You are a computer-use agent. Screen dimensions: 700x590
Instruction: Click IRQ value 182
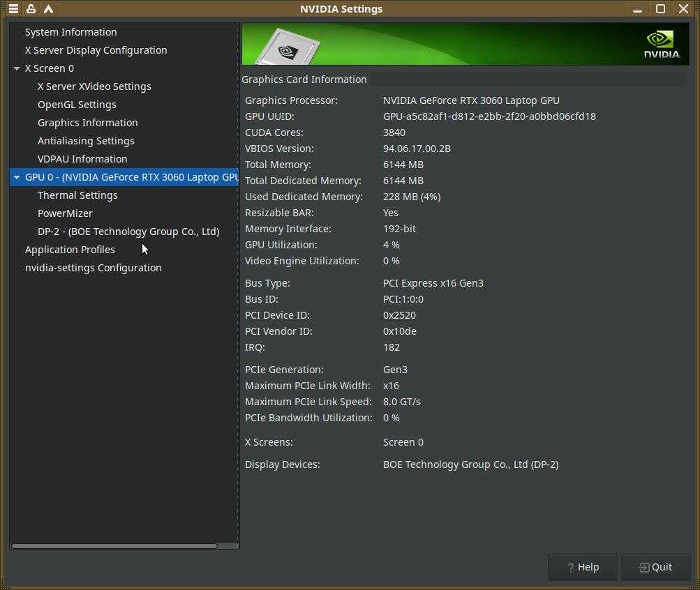[391, 348]
